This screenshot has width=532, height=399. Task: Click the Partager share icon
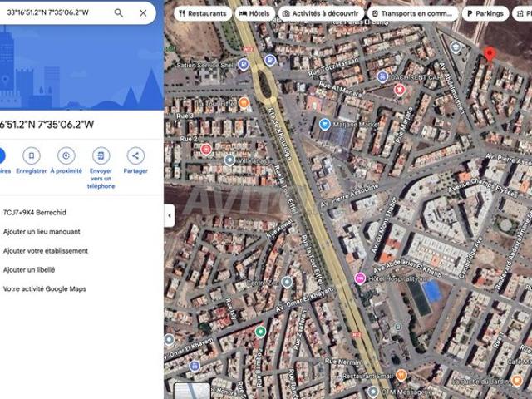135,155
